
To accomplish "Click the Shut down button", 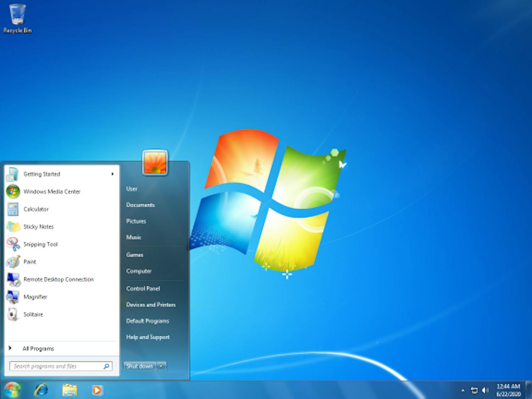I will tap(139, 366).
